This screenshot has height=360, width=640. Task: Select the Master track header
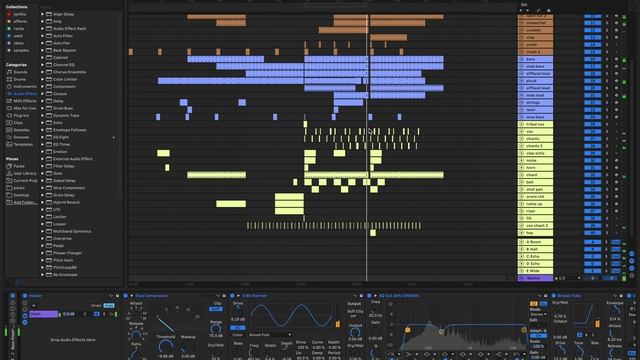coord(535,278)
